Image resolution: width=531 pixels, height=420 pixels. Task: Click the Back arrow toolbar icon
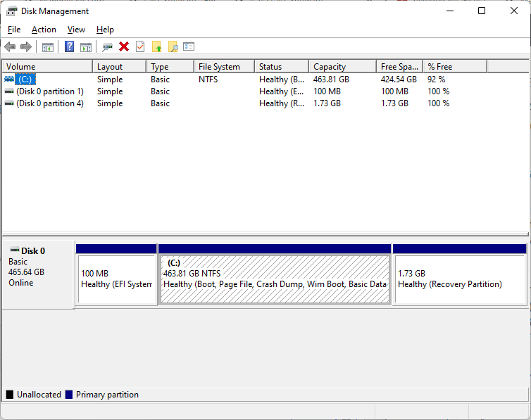[10, 46]
